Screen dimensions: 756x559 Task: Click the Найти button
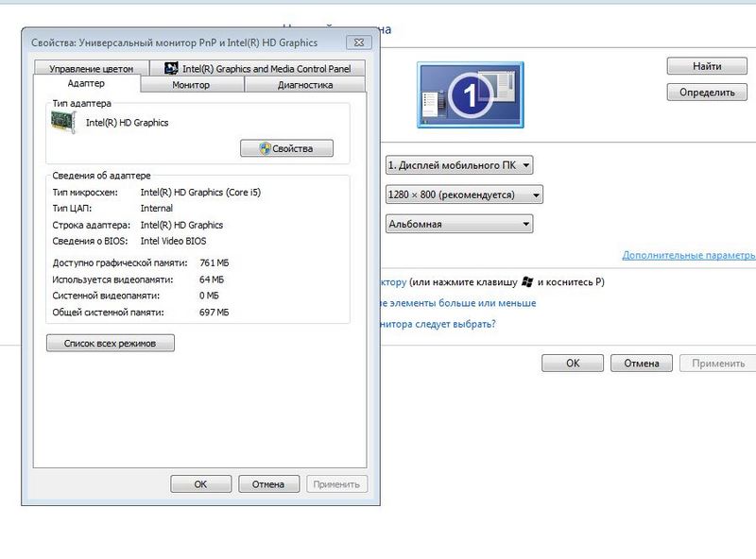tap(706, 66)
